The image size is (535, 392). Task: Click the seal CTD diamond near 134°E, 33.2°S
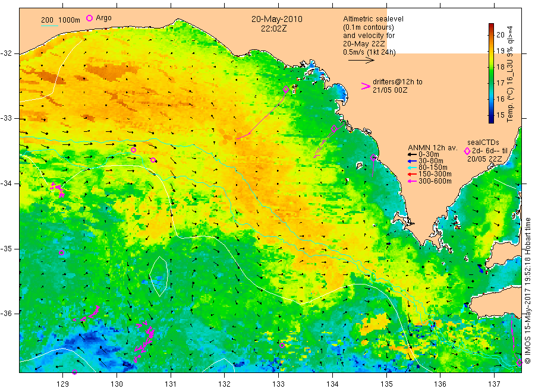(x=334, y=128)
